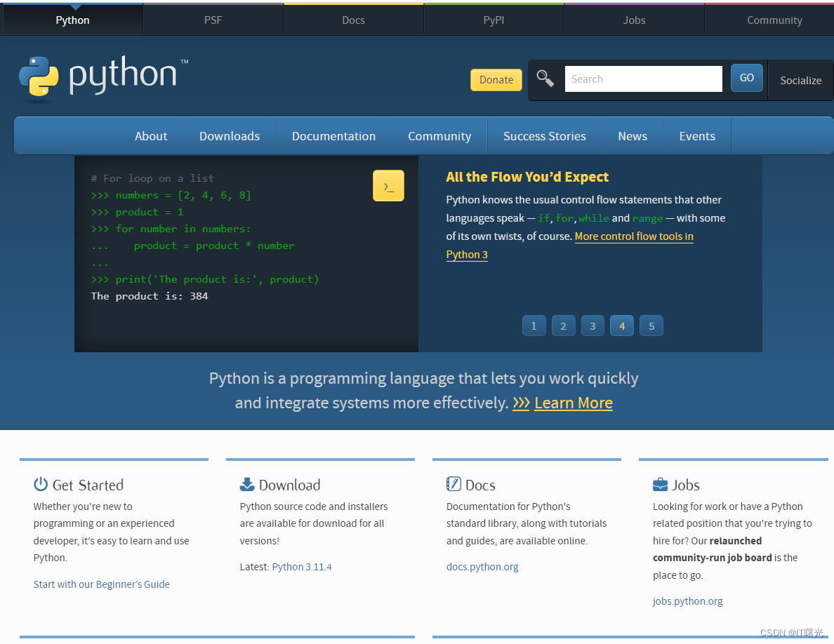834x644 pixels.
Task: Click the Docs notepad icon
Action: click(x=454, y=484)
